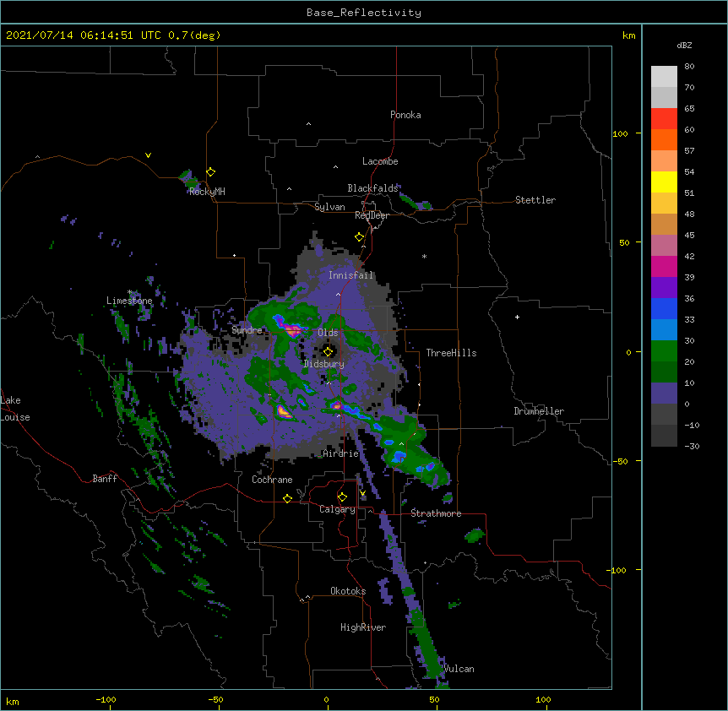Click the Cochrane town label
Viewport: 728px width, 711px height.
pos(272,480)
